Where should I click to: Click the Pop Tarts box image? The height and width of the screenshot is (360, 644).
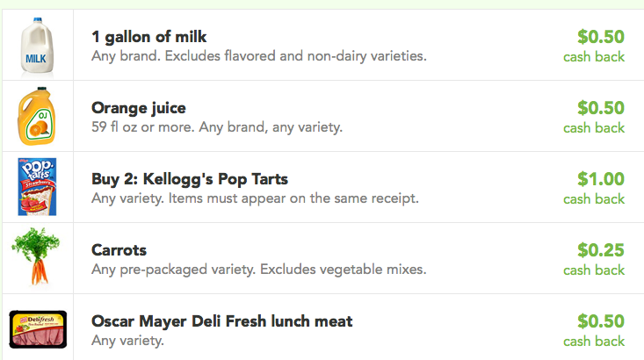pos(37,187)
